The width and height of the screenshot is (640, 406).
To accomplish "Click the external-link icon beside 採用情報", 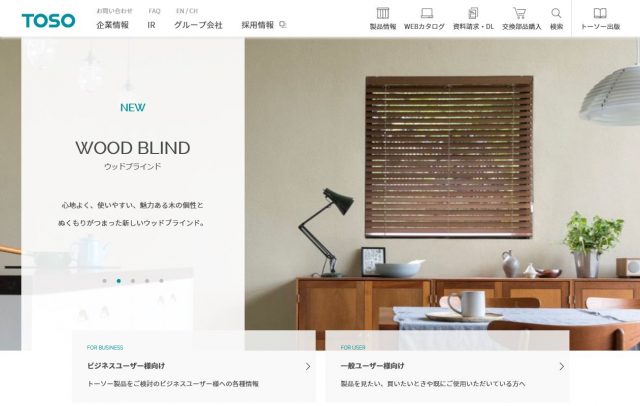I will (x=282, y=25).
